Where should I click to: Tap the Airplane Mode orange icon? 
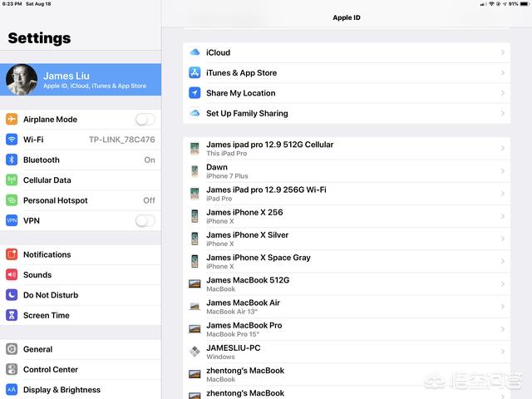(12, 119)
